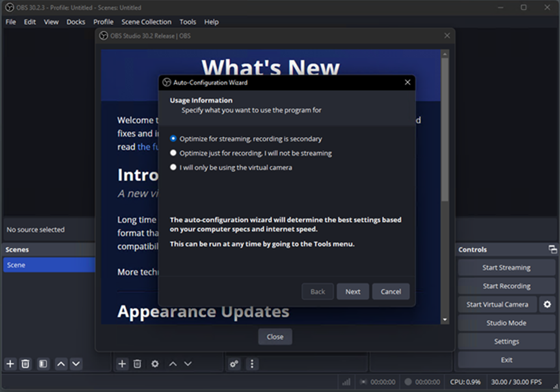560x392 pixels.
Task: Open source properties gear icon
Action: coord(155,363)
